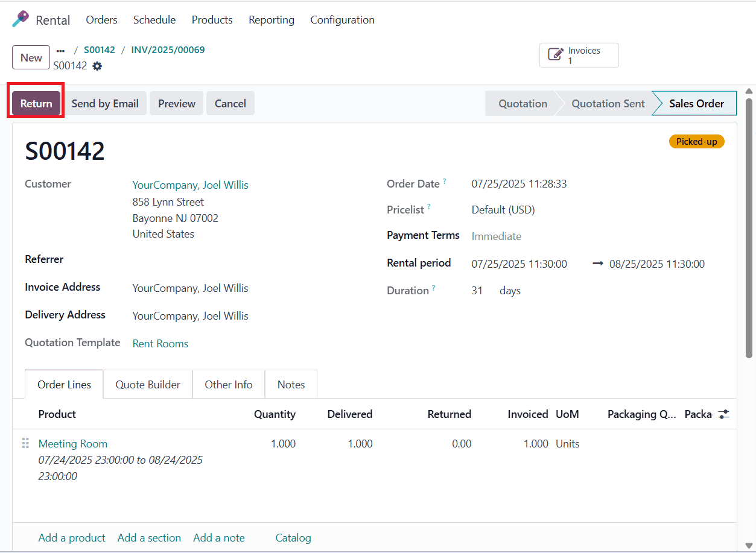The width and height of the screenshot is (756, 553).
Task: Grab the drag handle of Meeting Room line
Action: 25,443
